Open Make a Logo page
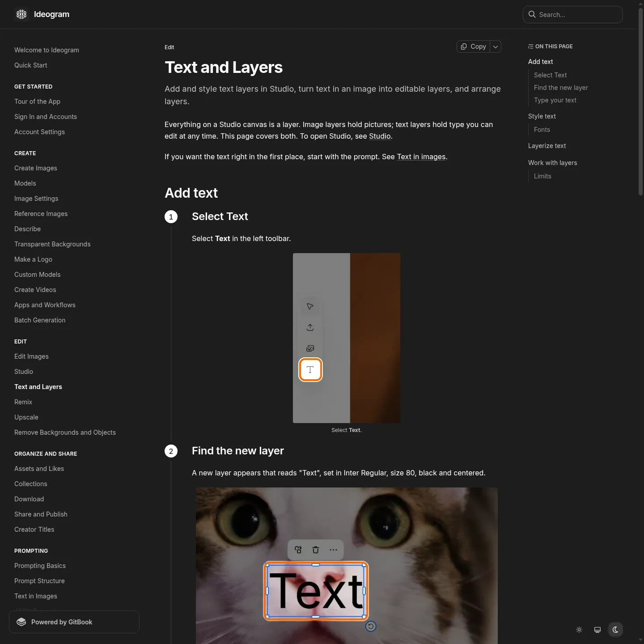The width and height of the screenshot is (644, 644). click(x=33, y=259)
